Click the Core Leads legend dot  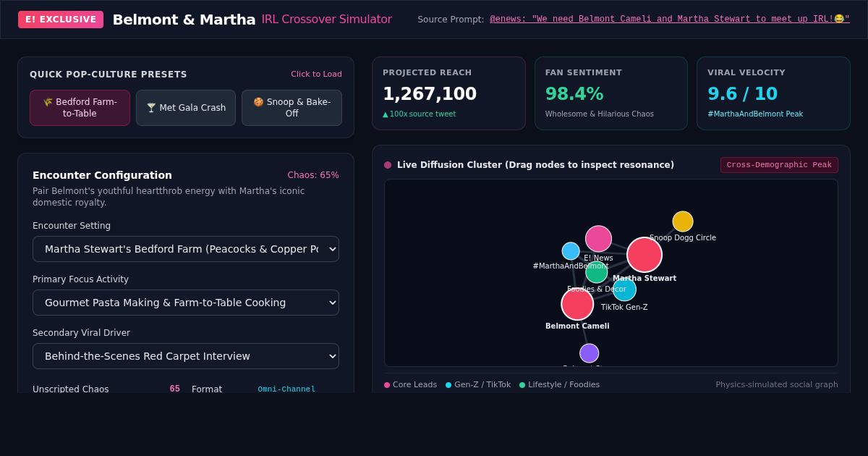coord(387,385)
